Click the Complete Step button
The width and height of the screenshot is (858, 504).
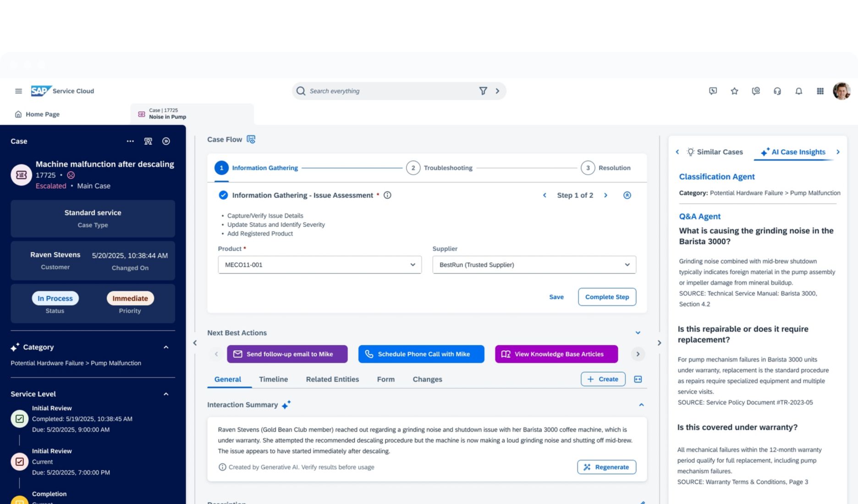point(607,297)
